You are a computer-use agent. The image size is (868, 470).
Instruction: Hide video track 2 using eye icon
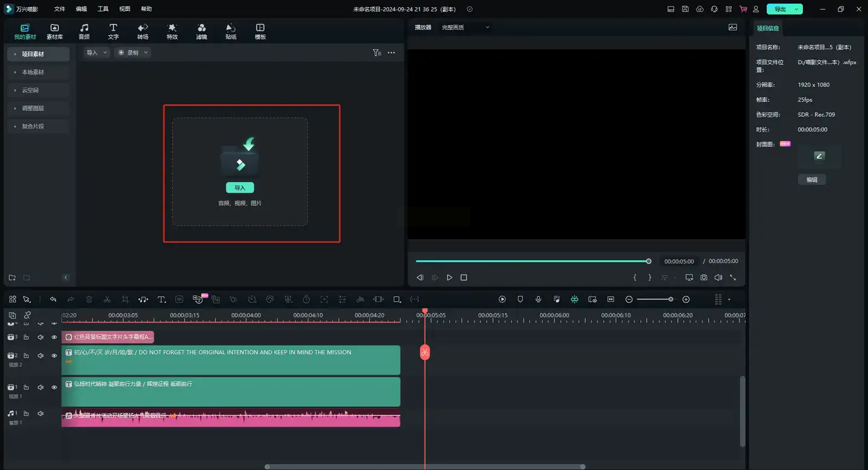coord(54,356)
